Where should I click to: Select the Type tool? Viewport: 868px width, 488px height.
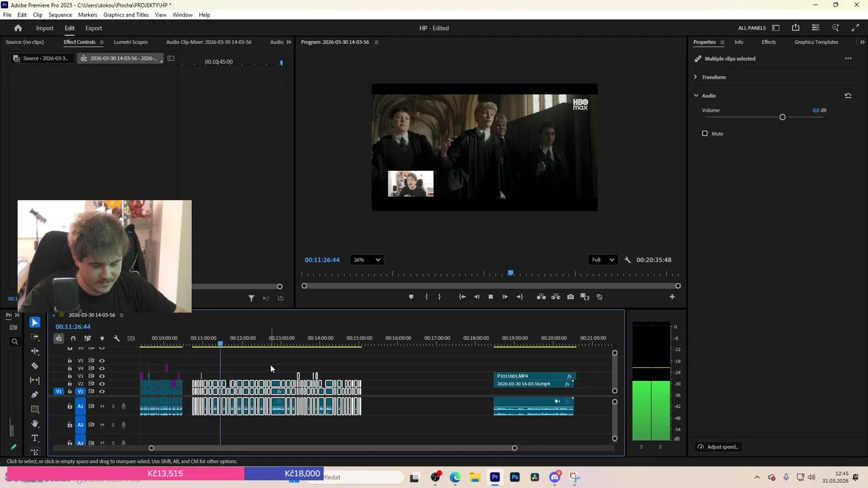pyautogui.click(x=35, y=439)
